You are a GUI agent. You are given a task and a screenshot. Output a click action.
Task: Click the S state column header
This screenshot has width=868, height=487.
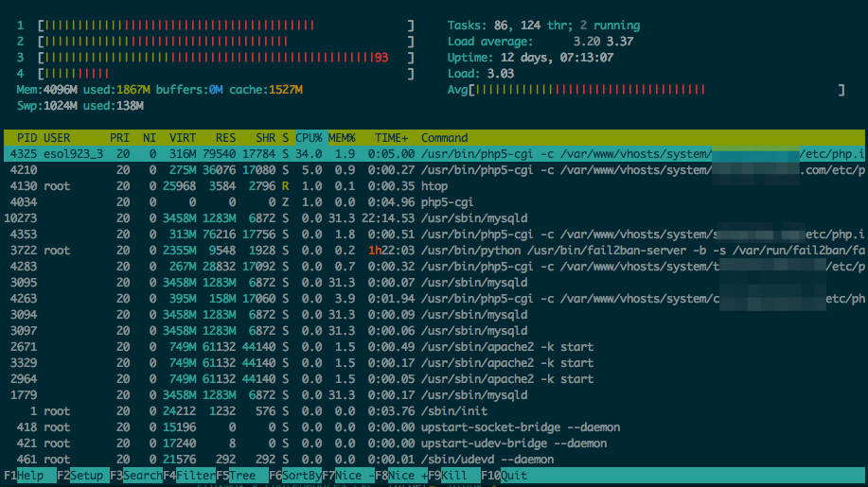285,138
